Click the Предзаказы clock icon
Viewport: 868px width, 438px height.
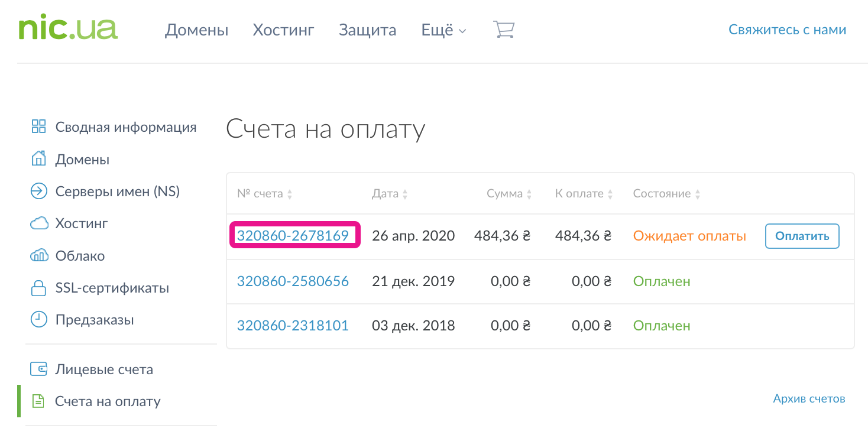[38, 320]
